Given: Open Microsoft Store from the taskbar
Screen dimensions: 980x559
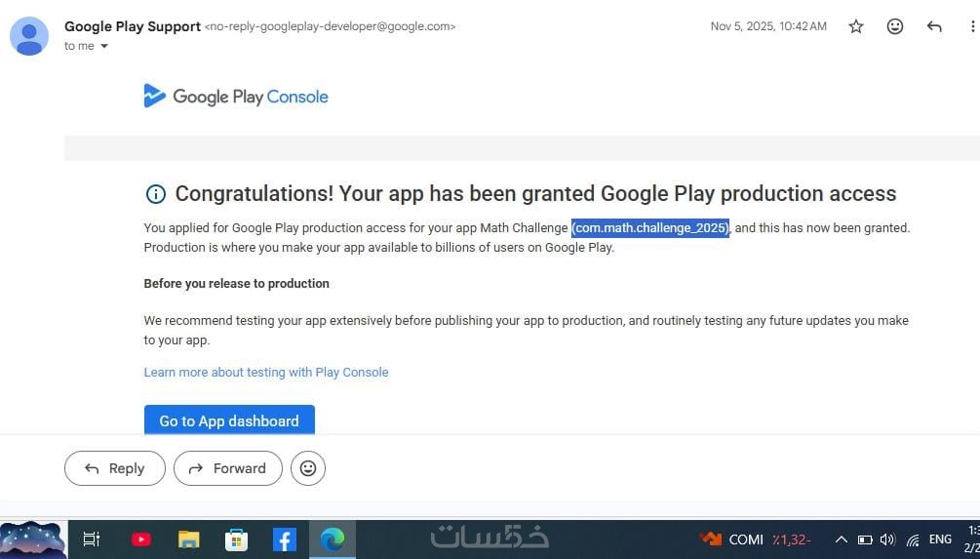Looking at the screenshot, I should [236, 539].
